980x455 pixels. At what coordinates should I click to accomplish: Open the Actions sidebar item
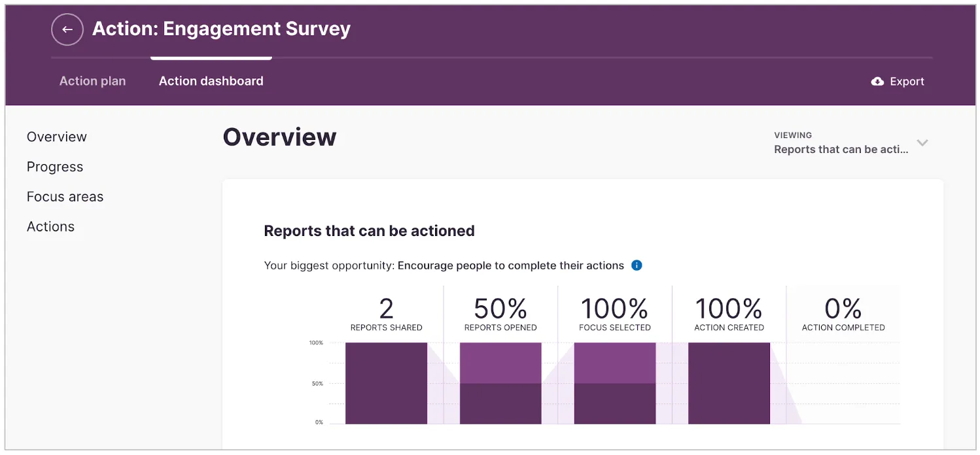pyautogui.click(x=50, y=227)
